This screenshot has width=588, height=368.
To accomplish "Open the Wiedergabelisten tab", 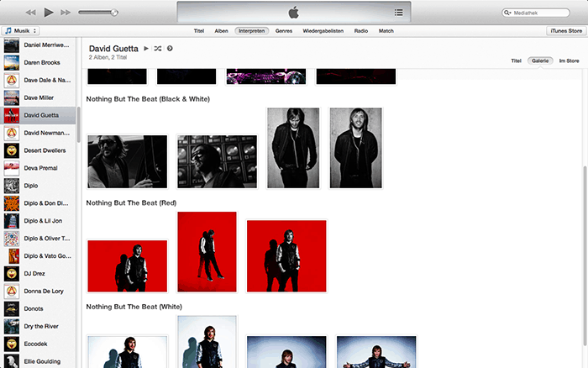I will [x=323, y=31].
